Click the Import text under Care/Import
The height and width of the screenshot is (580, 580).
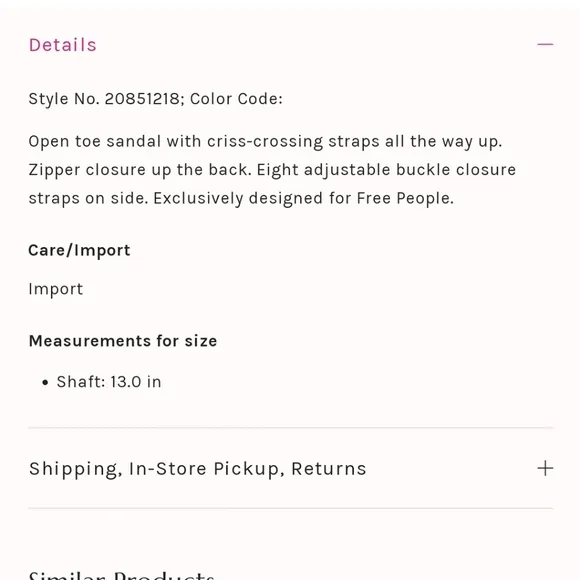click(56, 289)
